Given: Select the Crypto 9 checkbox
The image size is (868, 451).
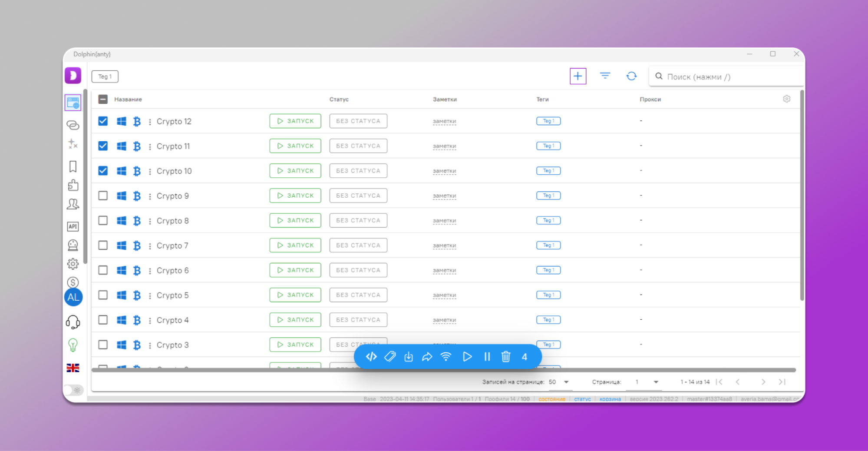Looking at the screenshot, I should click(x=103, y=196).
